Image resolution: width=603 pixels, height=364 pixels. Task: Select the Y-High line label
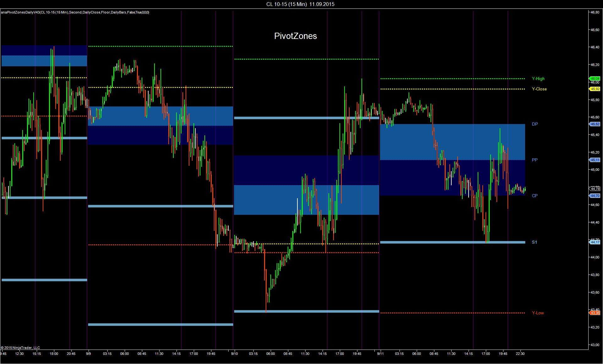(x=538, y=79)
